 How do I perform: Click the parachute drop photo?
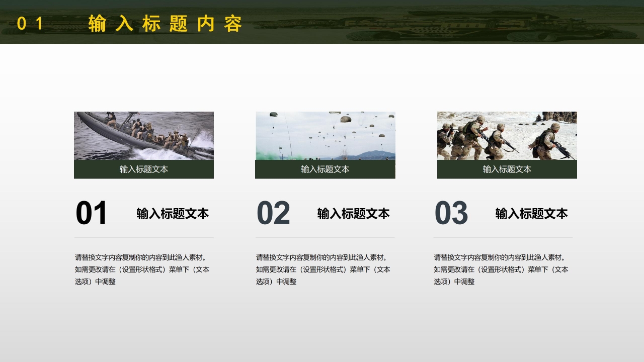click(x=325, y=136)
